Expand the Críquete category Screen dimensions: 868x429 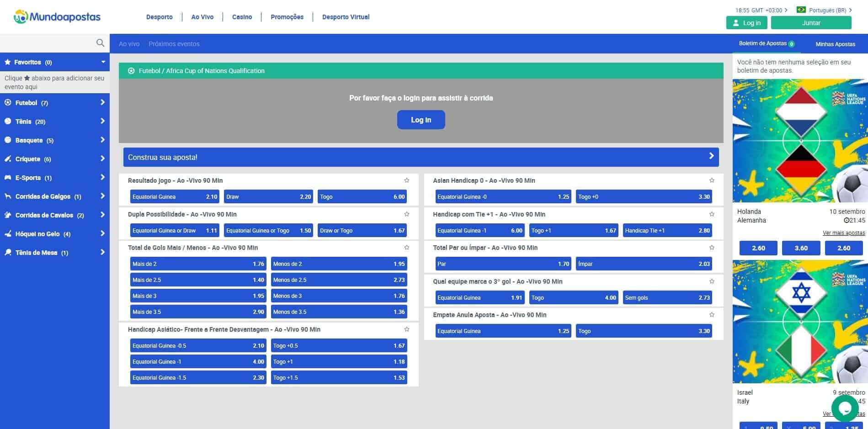tap(102, 159)
